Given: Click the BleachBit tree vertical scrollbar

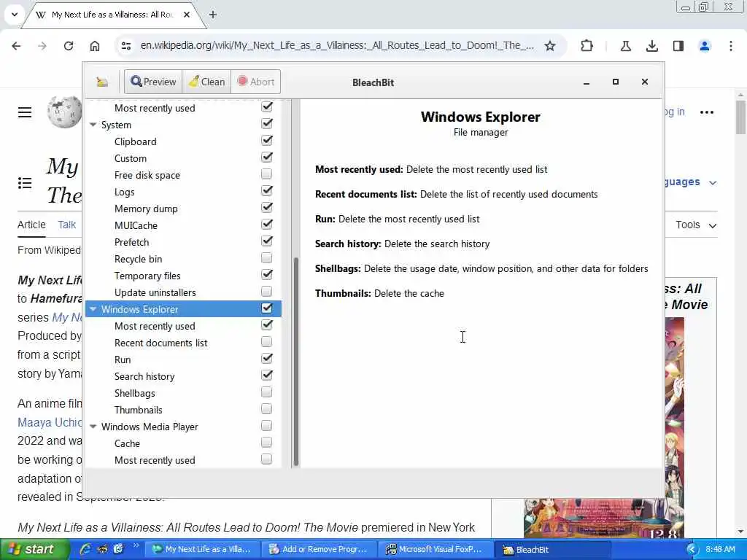Looking at the screenshot, I should [x=296, y=362].
